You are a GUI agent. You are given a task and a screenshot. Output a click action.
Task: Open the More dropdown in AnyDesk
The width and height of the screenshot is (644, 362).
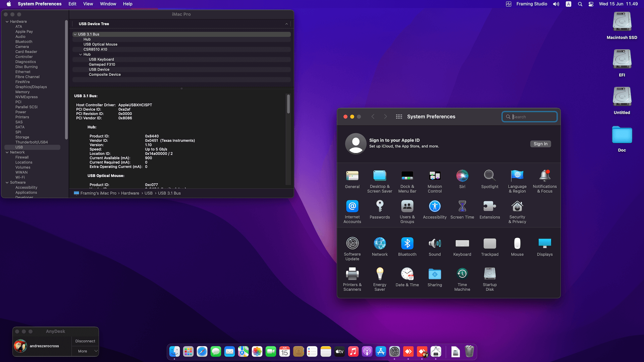point(85,351)
